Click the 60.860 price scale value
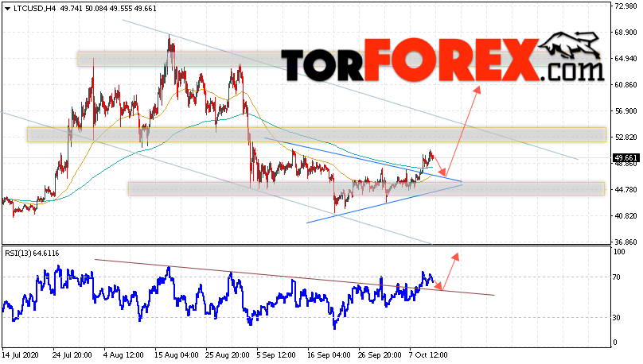This screenshot has height=364, width=643. (x=626, y=85)
